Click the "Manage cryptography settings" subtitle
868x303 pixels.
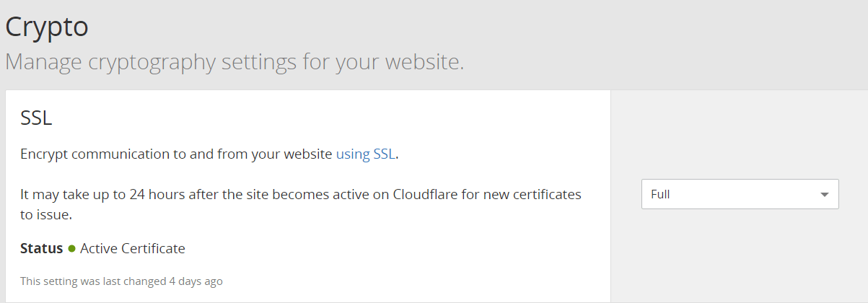[x=234, y=61]
